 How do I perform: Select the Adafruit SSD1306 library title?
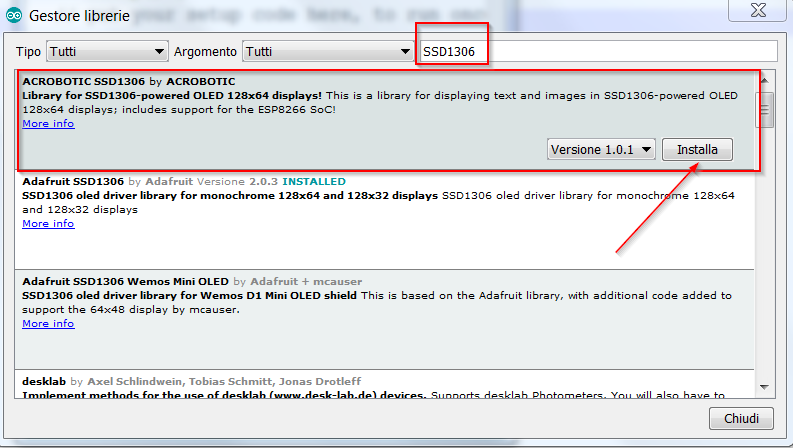click(73, 182)
